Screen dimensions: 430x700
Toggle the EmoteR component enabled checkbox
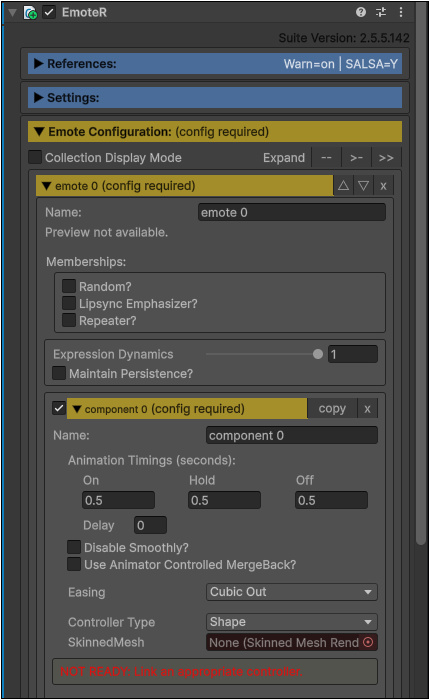pos(49,12)
